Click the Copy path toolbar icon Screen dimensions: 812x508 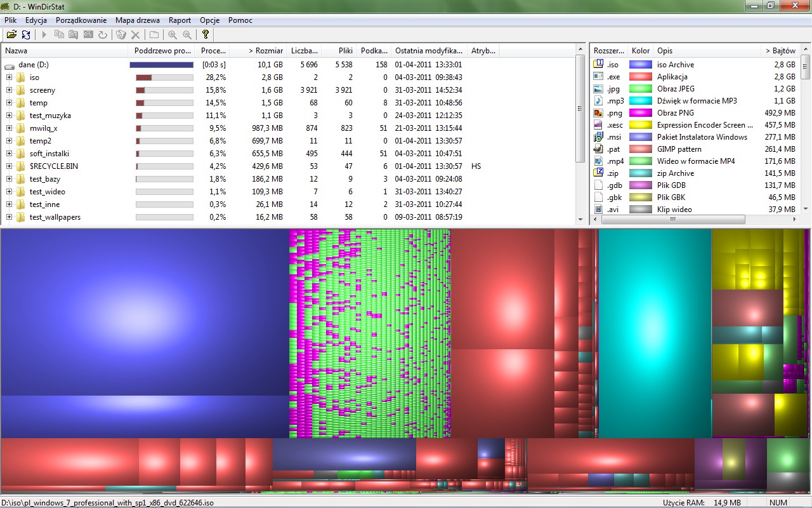click(x=59, y=35)
